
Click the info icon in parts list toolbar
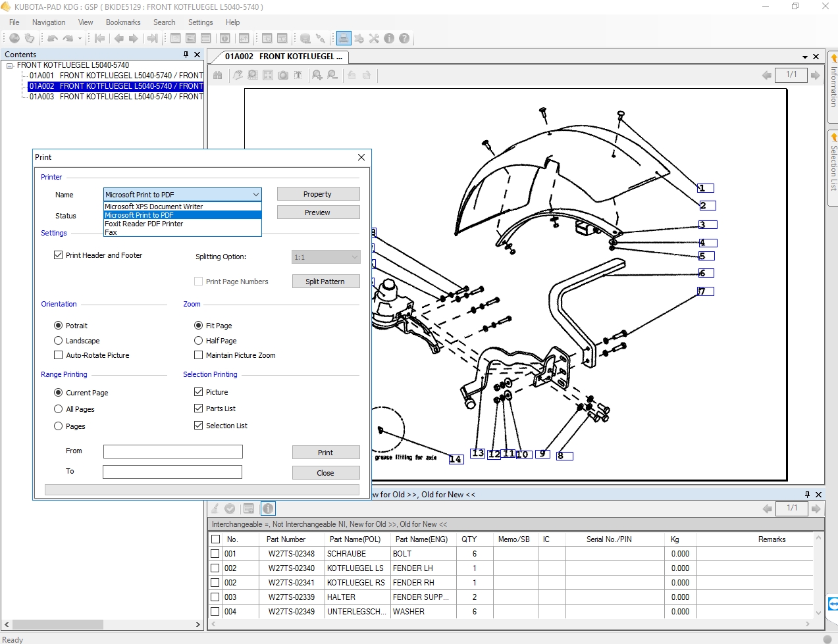tap(268, 508)
